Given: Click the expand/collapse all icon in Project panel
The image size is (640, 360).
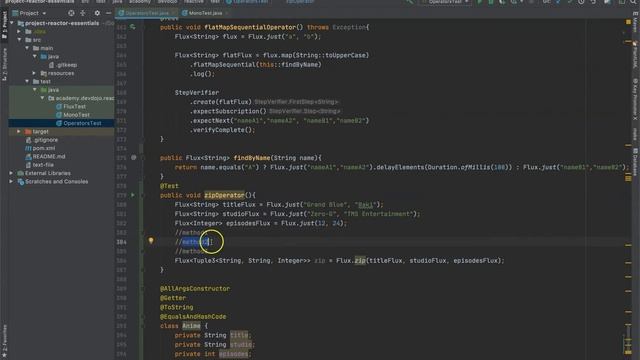Looking at the screenshot, I should (x=83, y=13).
